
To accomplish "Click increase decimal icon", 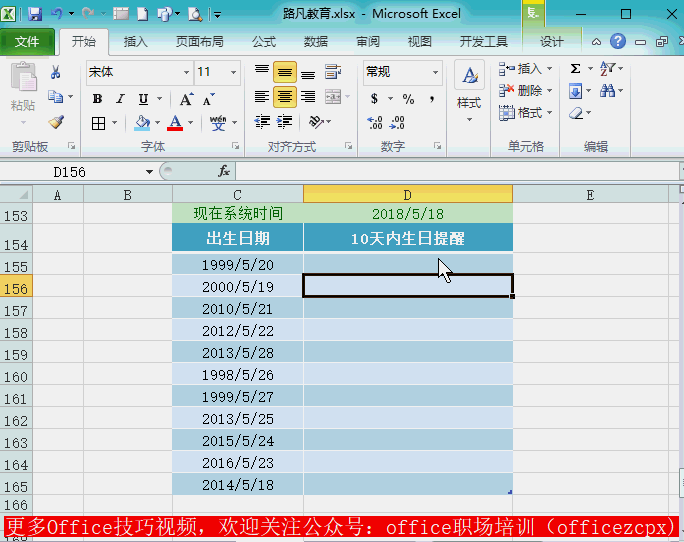I will pyautogui.click(x=375, y=123).
